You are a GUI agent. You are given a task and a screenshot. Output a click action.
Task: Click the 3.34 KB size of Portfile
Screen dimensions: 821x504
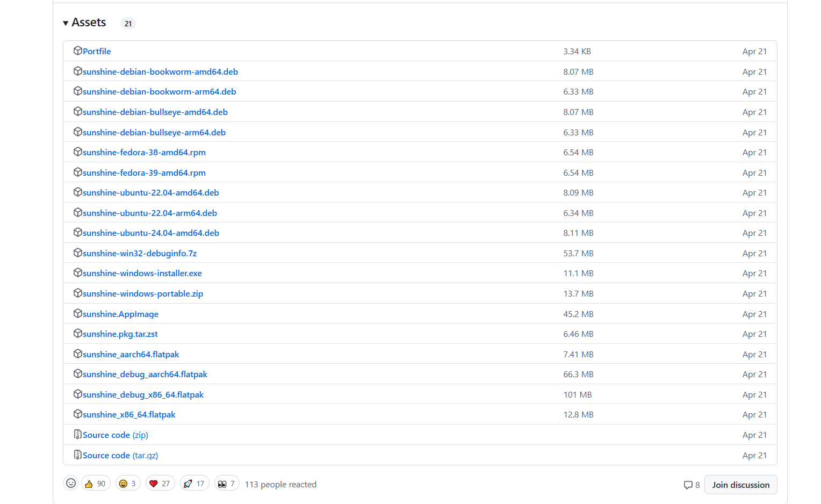coord(577,51)
